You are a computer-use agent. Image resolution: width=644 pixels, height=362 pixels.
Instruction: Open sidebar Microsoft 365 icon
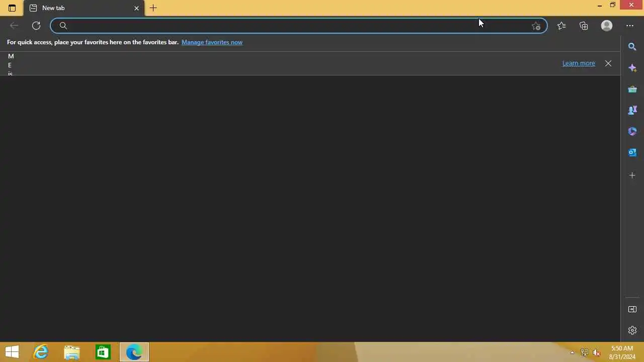coord(632,131)
